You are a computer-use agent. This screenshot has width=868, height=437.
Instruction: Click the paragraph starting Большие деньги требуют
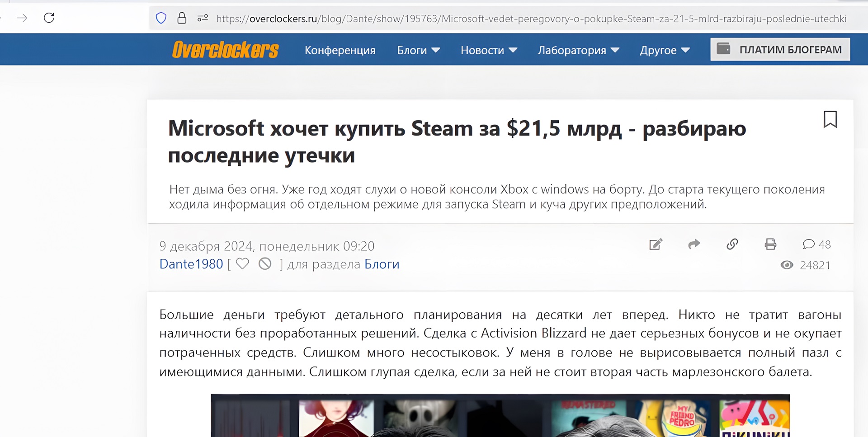500,343
